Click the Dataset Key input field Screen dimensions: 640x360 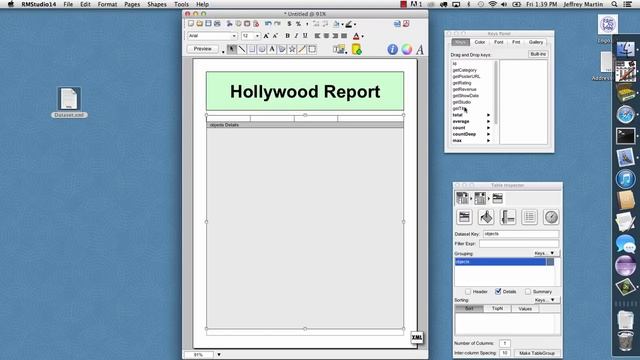[521, 234]
